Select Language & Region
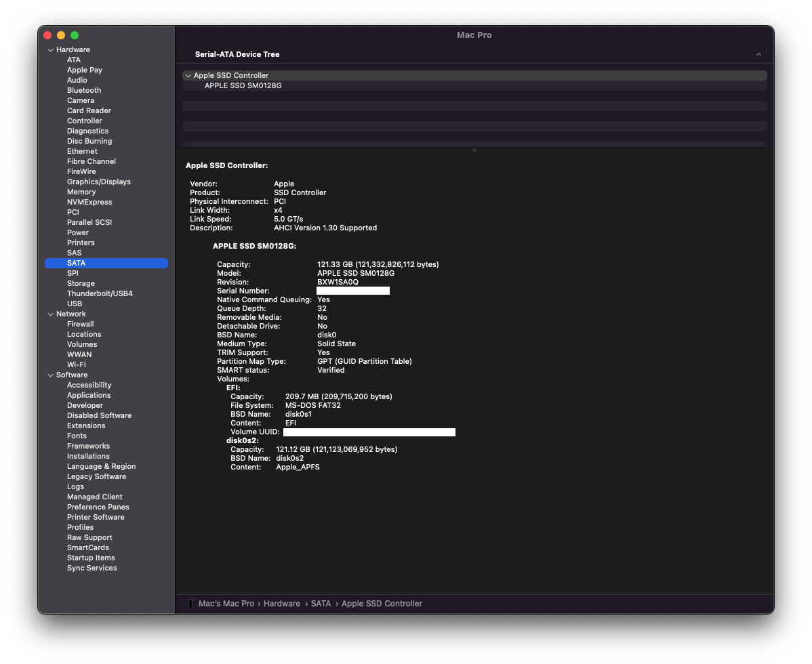Image resolution: width=812 pixels, height=664 pixels. click(x=101, y=466)
